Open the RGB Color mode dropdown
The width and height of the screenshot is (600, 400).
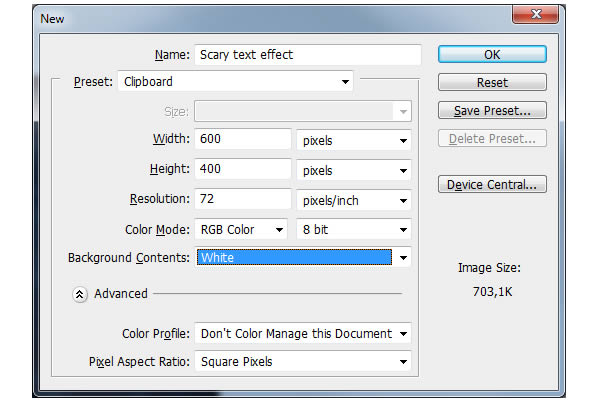(241, 230)
